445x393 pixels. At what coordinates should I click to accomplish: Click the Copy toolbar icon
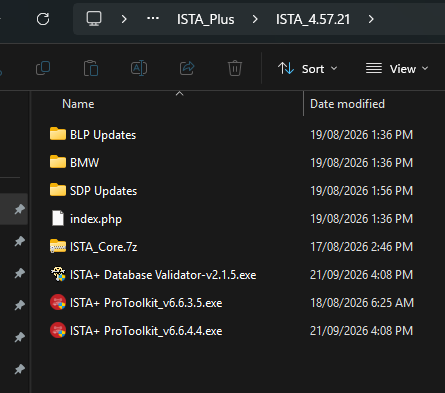tap(43, 68)
